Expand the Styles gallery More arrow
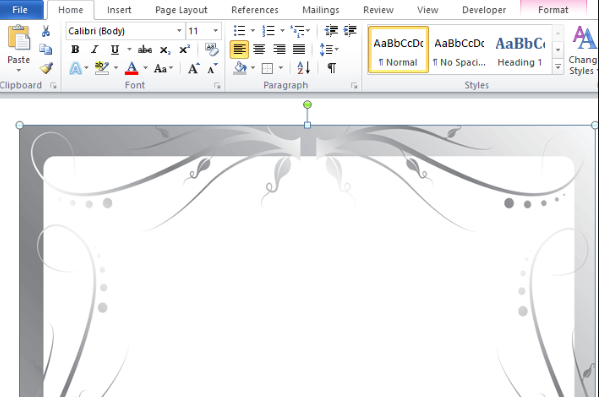This screenshot has width=600, height=397. [558, 67]
